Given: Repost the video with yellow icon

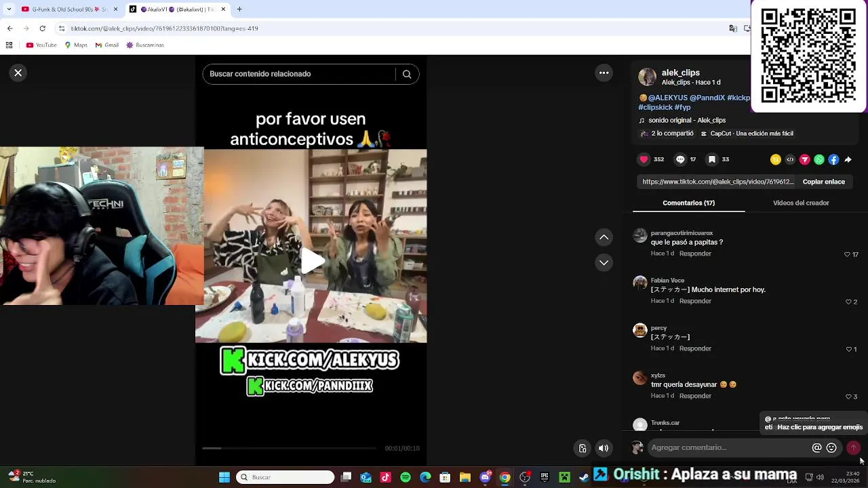Looking at the screenshot, I should point(776,159).
